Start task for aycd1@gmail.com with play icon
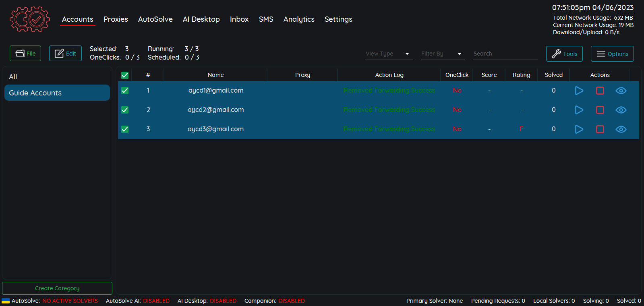 (x=579, y=91)
